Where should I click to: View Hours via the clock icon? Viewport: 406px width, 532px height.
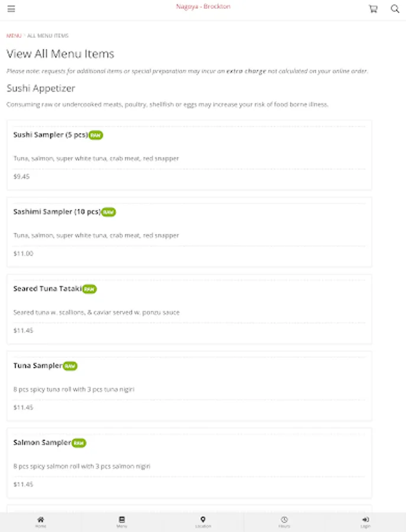point(284,521)
